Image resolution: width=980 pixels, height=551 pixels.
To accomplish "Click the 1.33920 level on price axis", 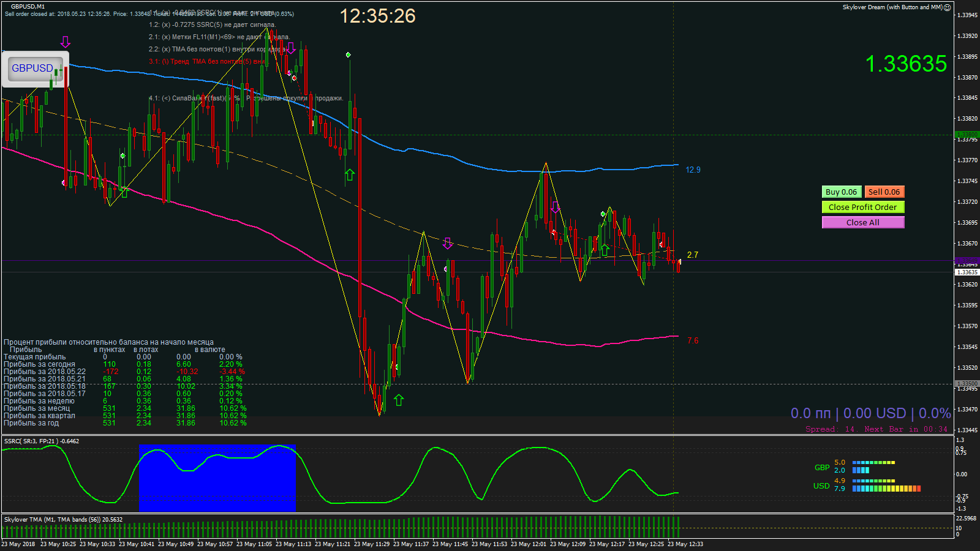I will pyautogui.click(x=968, y=36).
